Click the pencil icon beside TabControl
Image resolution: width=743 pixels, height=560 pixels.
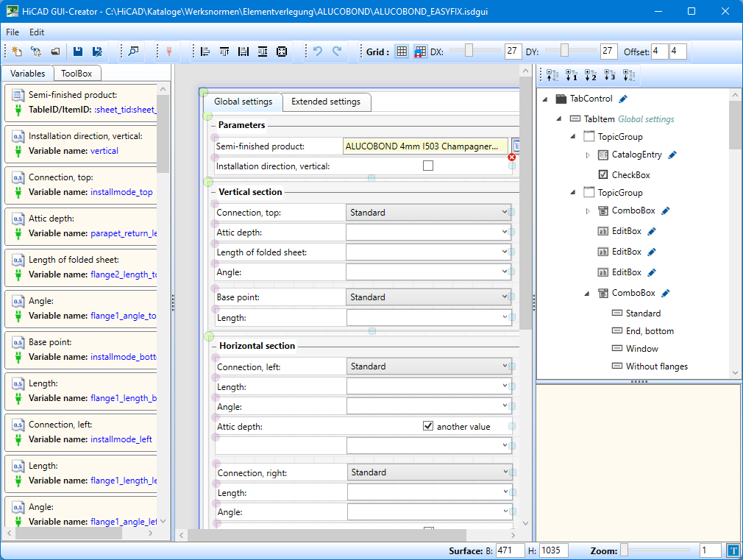(623, 99)
